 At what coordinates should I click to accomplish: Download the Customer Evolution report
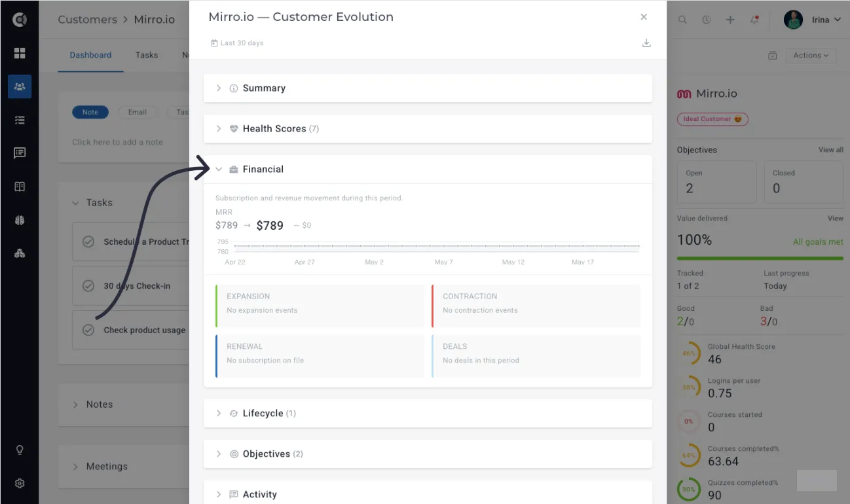646,43
